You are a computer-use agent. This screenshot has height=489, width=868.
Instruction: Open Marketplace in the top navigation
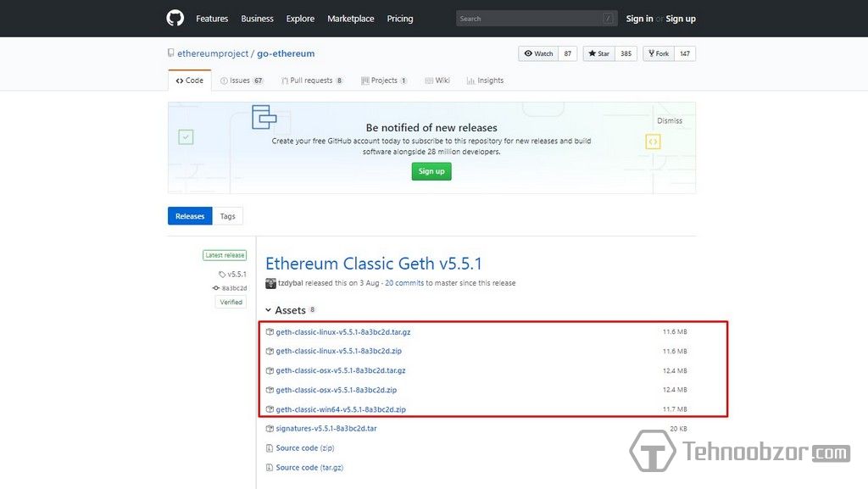[350, 19]
